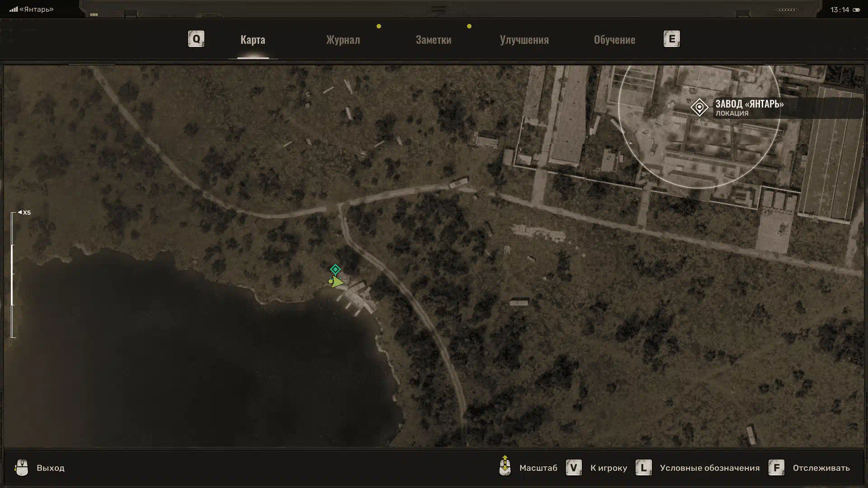868x488 pixels.
Task: Open the Улучшения tab
Action: coord(524,40)
